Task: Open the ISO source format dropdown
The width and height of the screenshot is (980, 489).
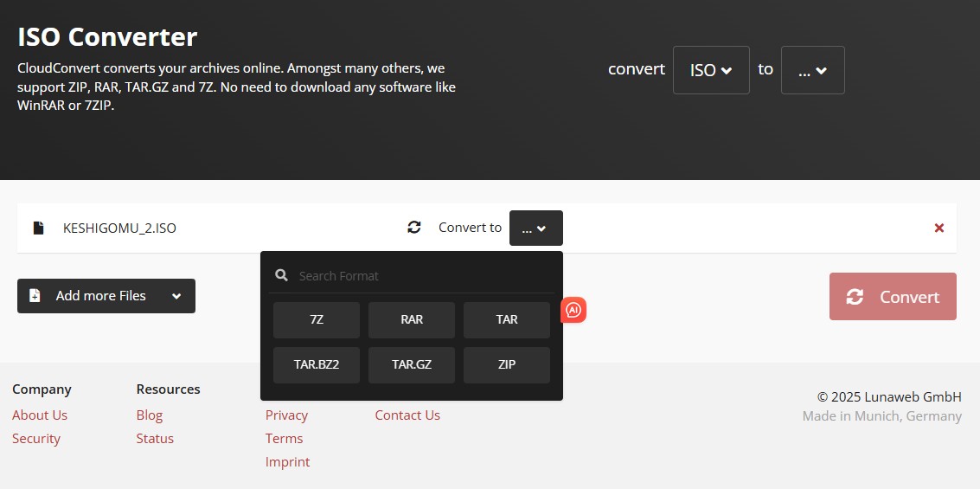Action: point(711,70)
